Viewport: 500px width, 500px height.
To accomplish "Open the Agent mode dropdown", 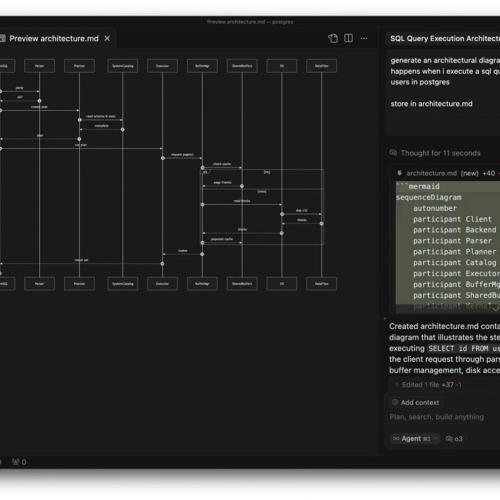I will (x=415, y=439).
